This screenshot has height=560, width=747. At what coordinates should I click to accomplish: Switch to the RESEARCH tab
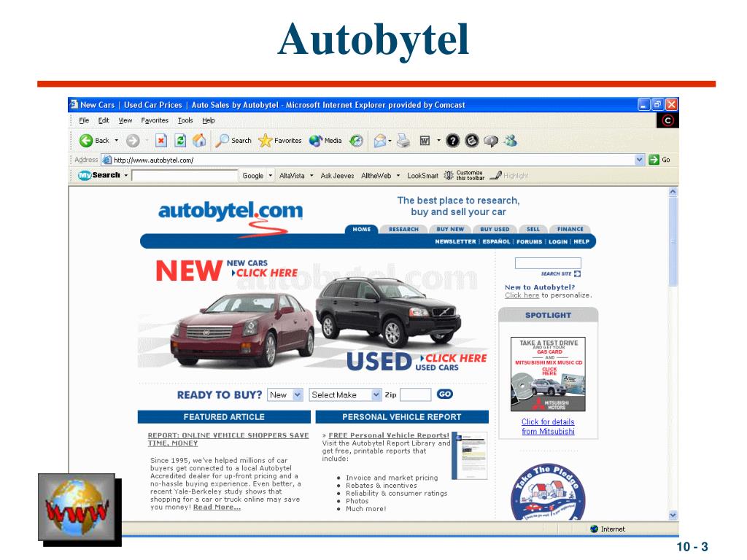click(x=403, y=229)
